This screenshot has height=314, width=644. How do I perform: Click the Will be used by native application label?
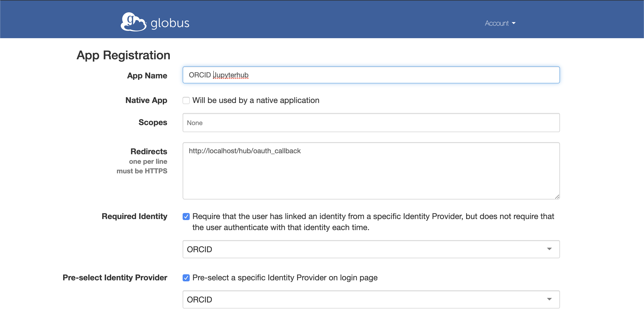pyautogui.click(x=256, y=100)
